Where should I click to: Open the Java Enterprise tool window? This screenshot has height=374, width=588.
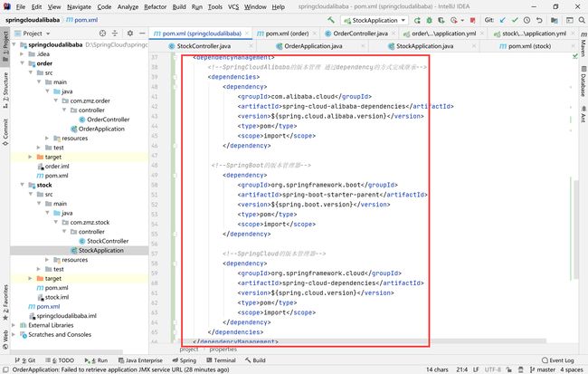140,360
